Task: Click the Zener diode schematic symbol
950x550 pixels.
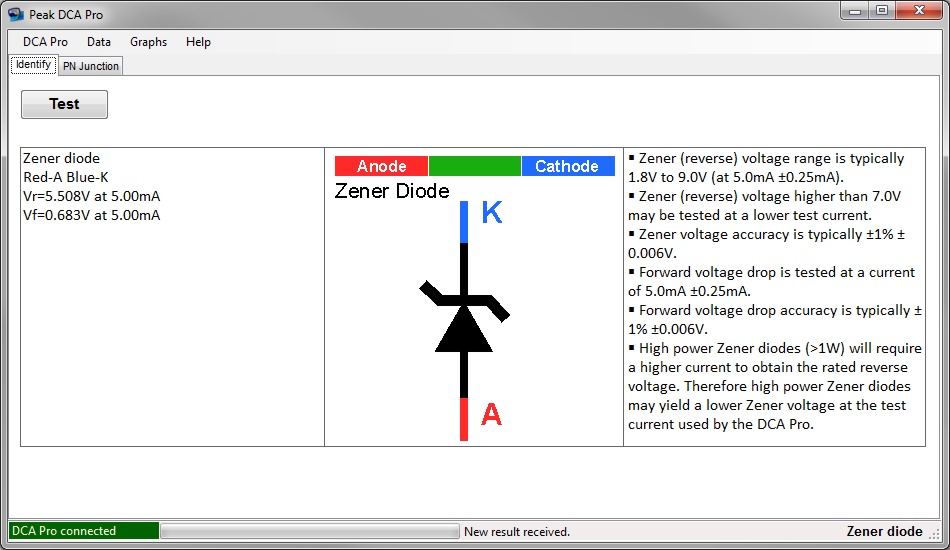Action: point(464,320)
